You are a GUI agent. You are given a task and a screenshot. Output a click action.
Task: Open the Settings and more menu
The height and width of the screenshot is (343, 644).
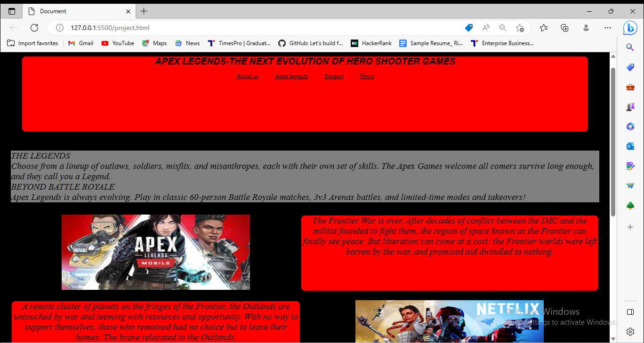click(x=608, y=28)
